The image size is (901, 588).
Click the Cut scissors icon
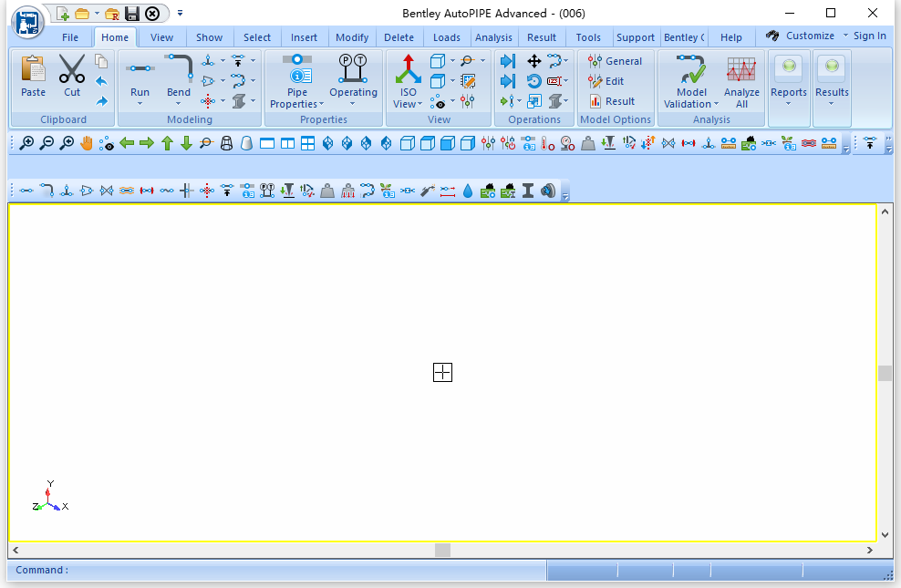72,68
